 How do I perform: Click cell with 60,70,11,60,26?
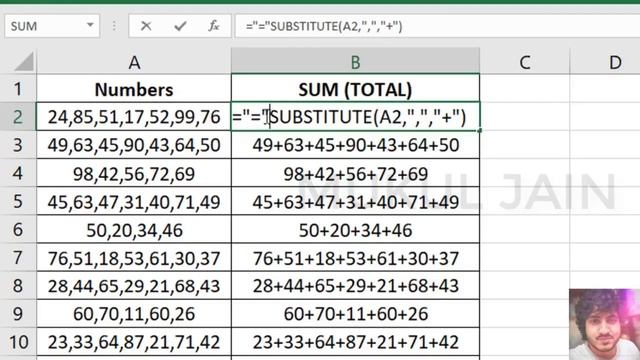coord(134,314)
